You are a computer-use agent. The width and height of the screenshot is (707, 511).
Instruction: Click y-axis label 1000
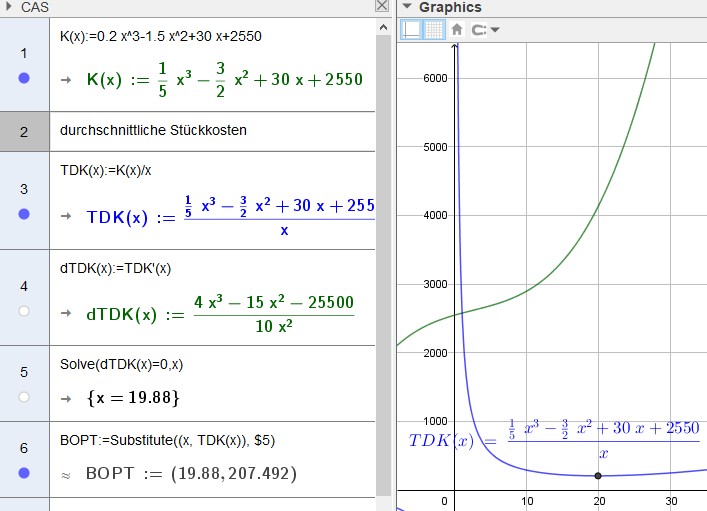(435, 421)
